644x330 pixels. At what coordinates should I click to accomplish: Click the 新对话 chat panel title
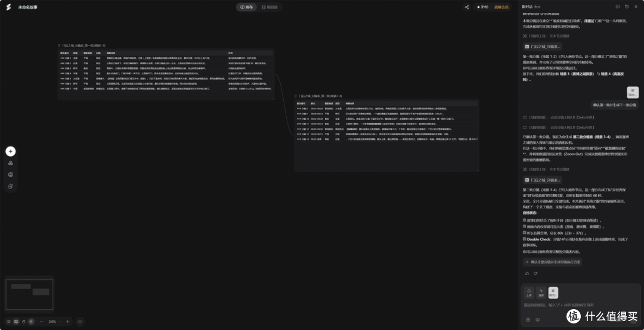tap(527, 7)
